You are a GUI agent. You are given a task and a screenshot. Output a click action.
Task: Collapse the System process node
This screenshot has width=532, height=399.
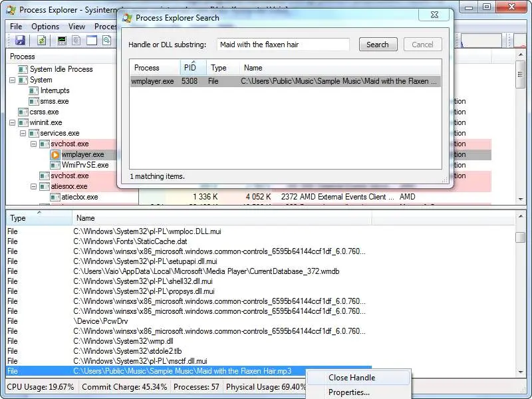click(x=13, y=80)
